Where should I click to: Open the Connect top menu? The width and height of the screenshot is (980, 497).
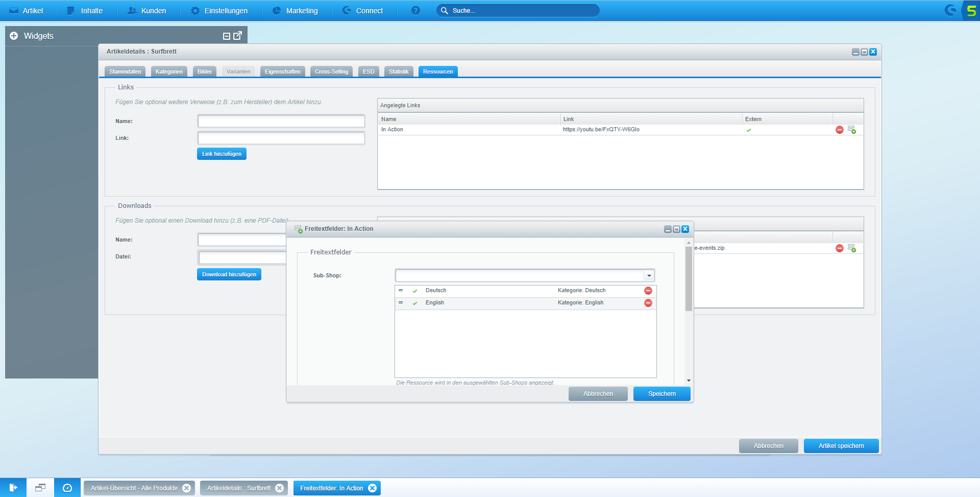[363, 11]
